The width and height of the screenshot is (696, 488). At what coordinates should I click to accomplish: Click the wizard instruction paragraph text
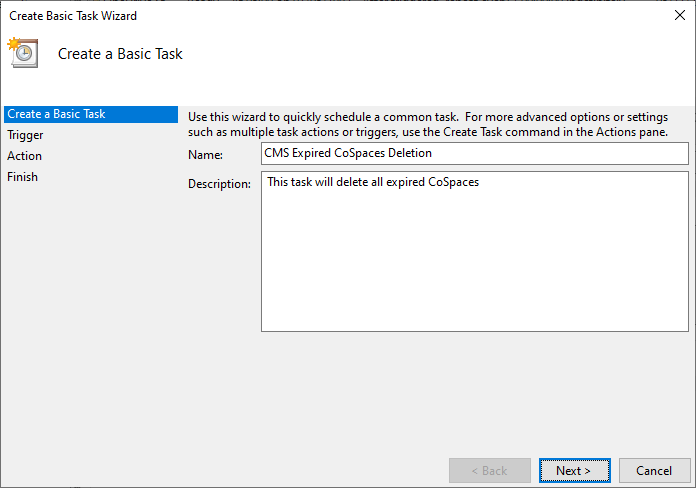tap(428, 124)
